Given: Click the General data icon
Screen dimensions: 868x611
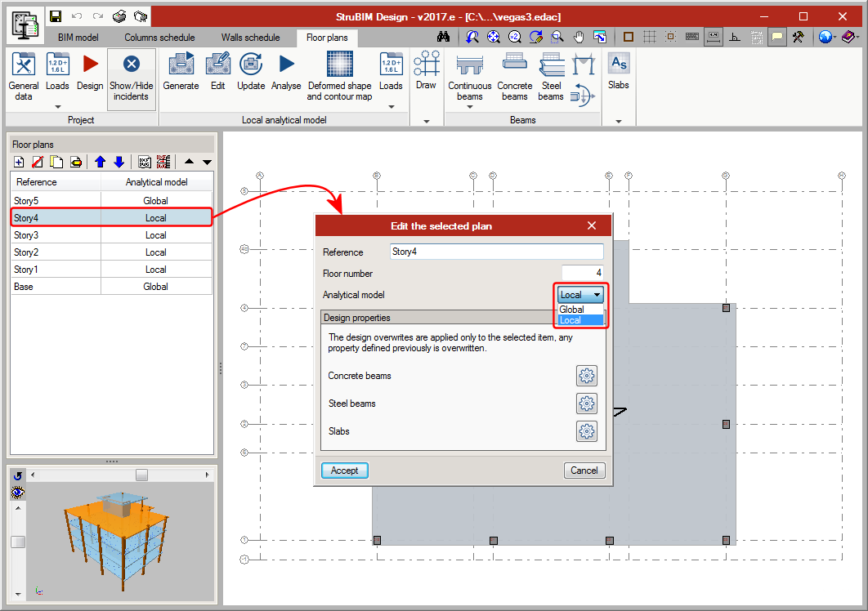Looking at the screenshot, I should click(x=24, y=75).
